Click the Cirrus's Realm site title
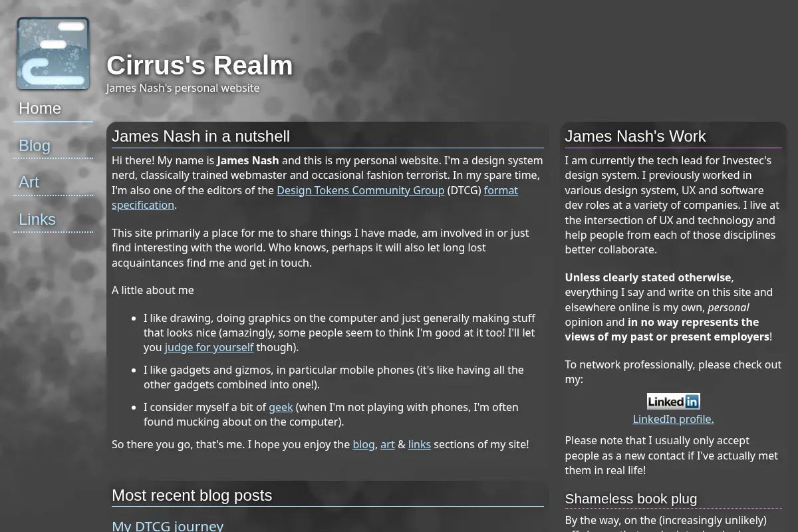 (x=199, y=65)
